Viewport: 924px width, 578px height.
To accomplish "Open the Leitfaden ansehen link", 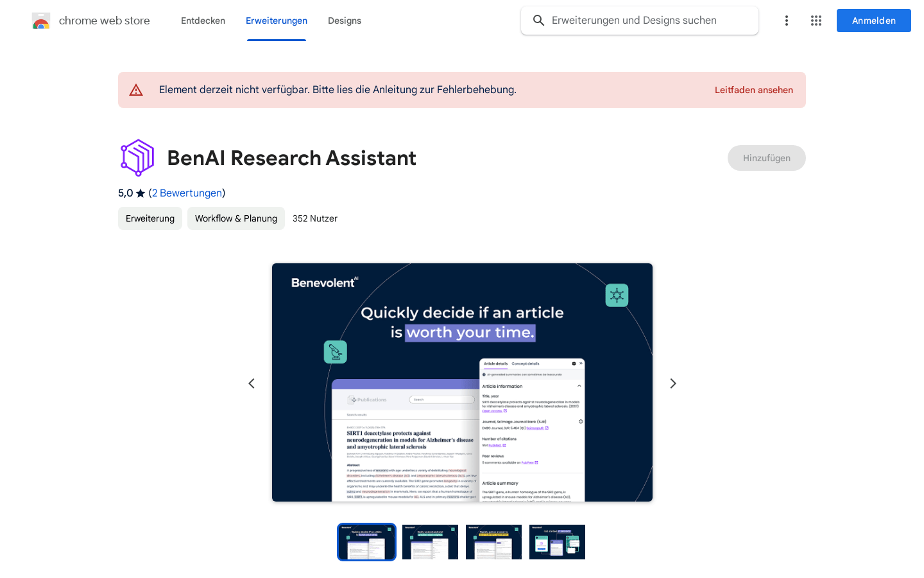I will coord(754,90).
